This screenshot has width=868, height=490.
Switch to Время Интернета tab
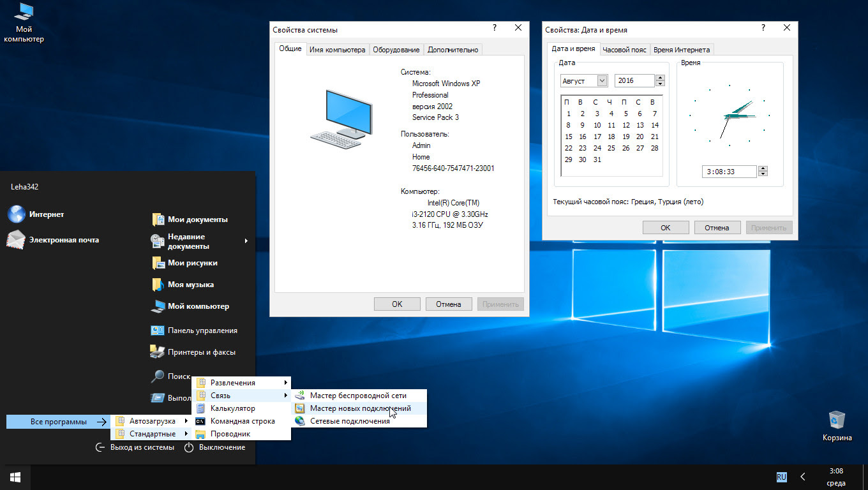pos(682,50)
